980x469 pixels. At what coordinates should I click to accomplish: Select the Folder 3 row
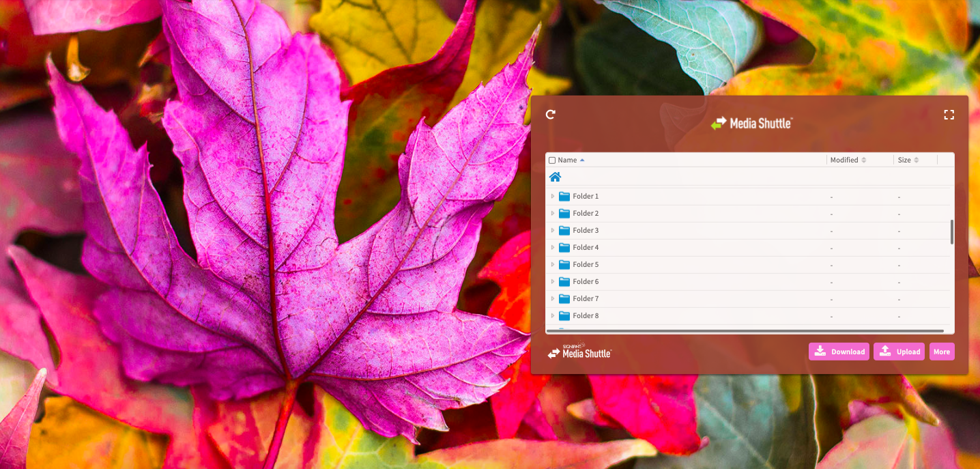(x=682, y=231)
